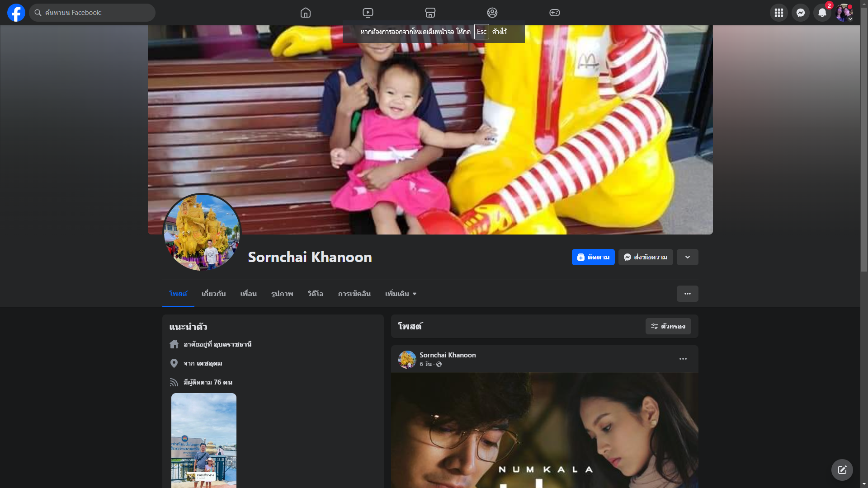Click the Facebook logo icon
The height and width of the screenshot is (488, 868).
tap(16, 13)
